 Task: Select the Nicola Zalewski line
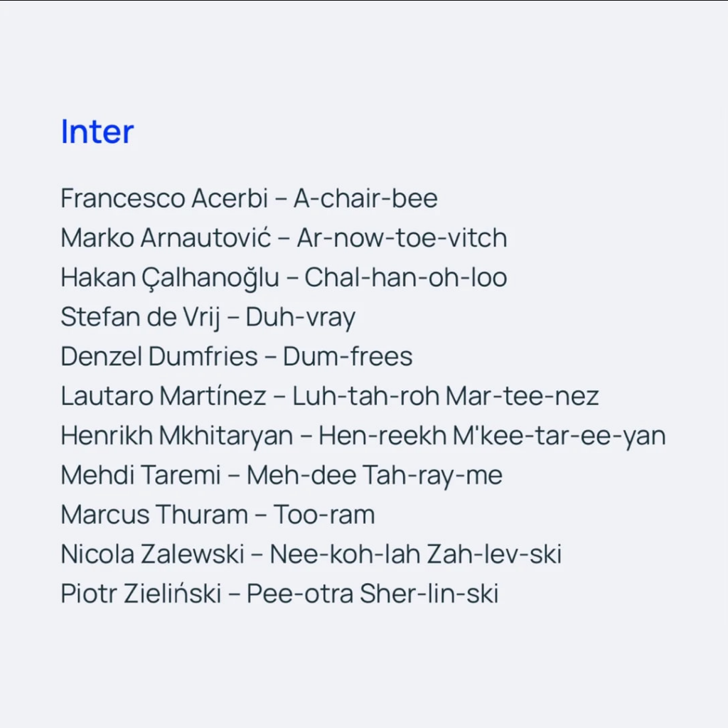(x=311, y=554)
